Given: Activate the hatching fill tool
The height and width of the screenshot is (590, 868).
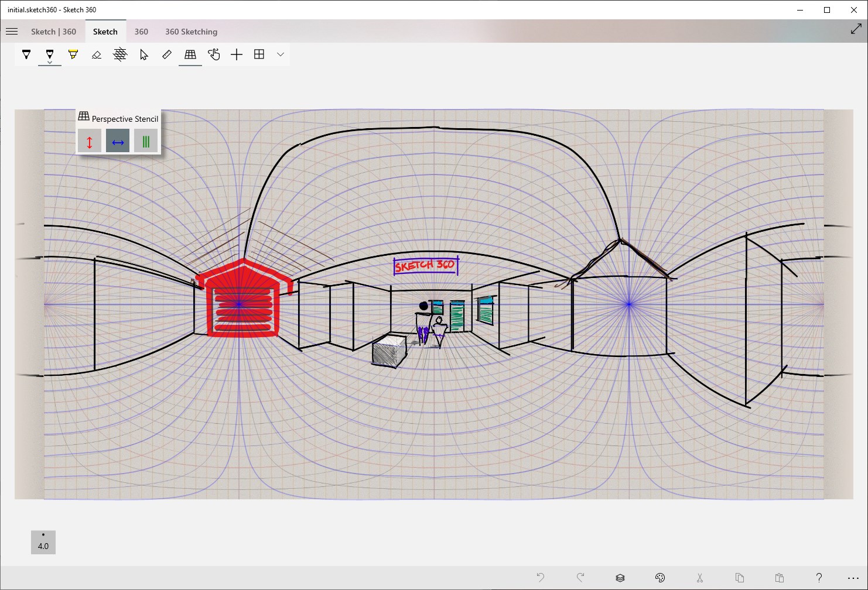Looking at the screenshot, I should click(120, 54).
